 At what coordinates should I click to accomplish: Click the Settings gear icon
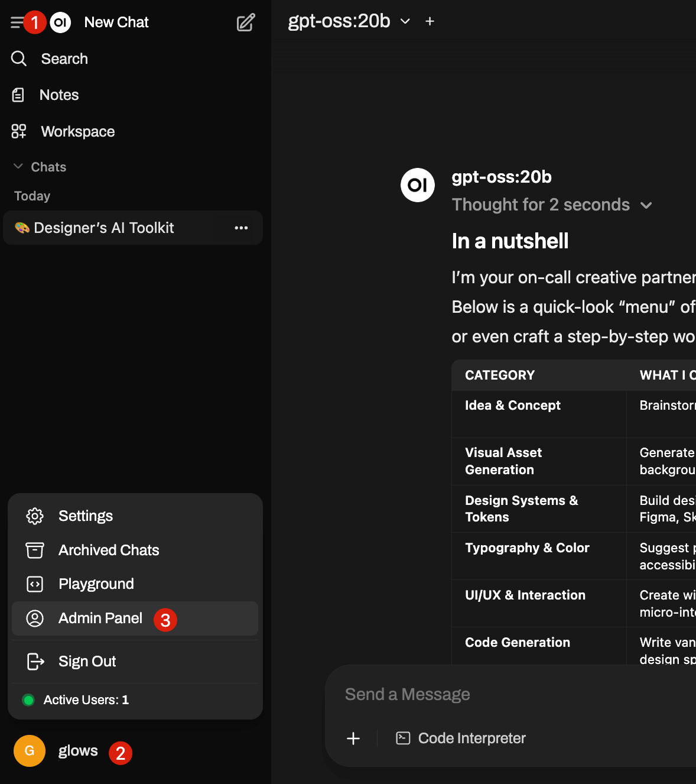(35, 516)
